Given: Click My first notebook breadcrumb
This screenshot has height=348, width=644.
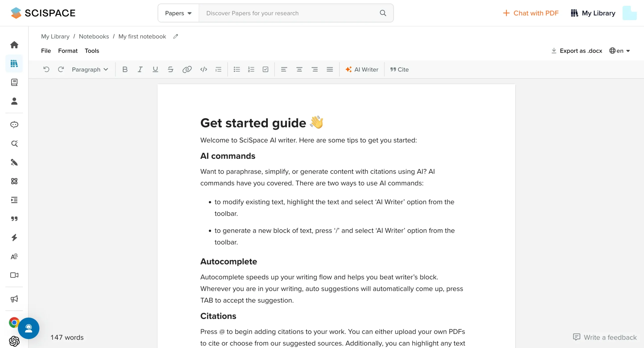Looking at the screenshot, I should 142,36.
